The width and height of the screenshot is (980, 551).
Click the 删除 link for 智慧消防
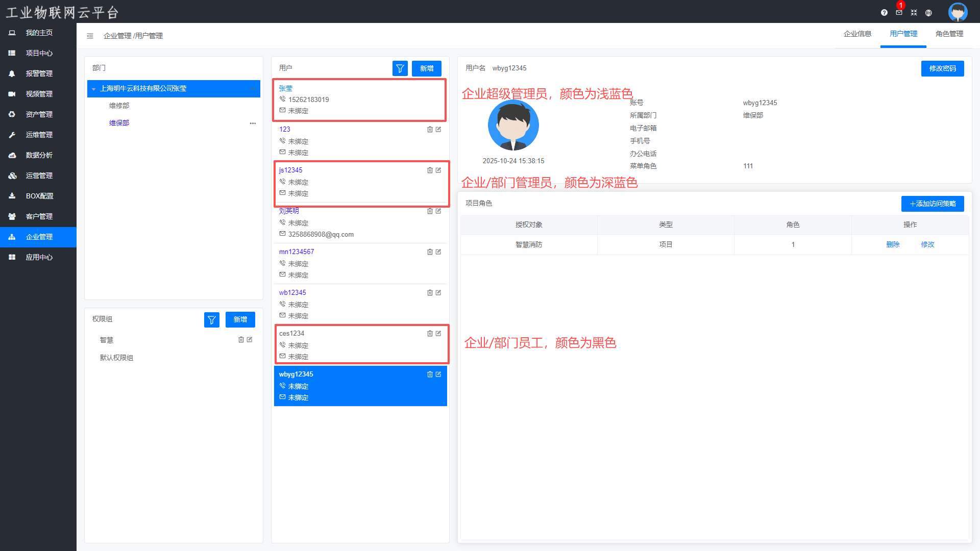tap(893, 244)
